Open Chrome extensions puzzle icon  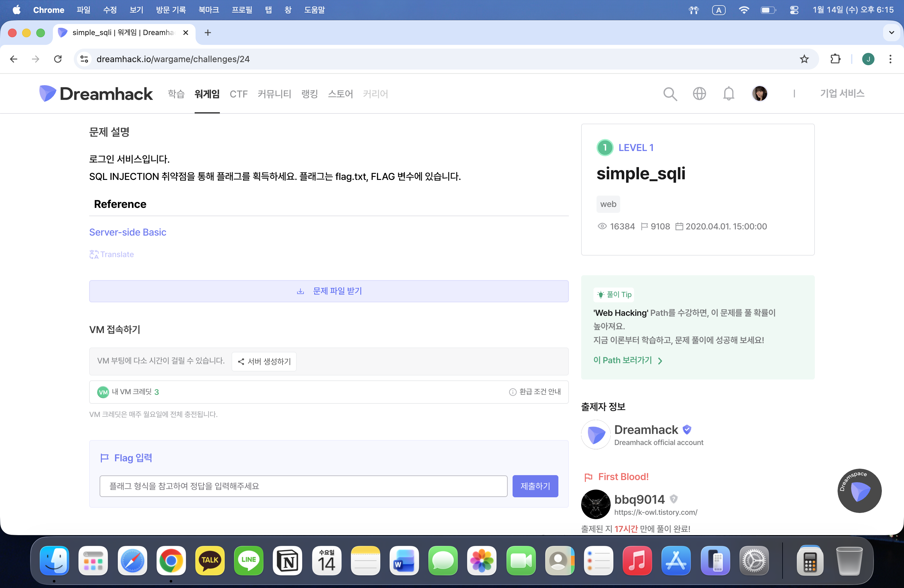[835, 59]
